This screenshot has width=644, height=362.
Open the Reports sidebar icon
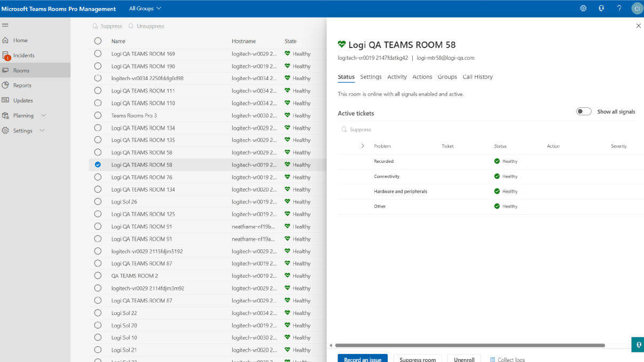pyautogui.click(x=5, y=85)
